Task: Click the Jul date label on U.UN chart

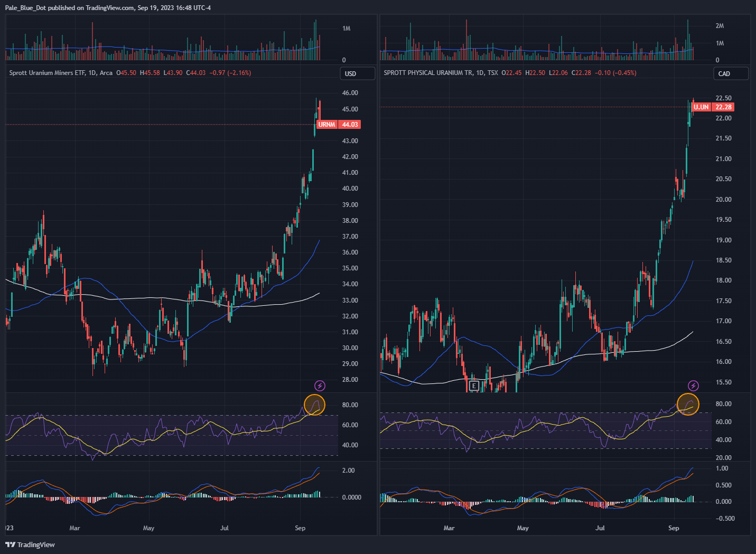Action: [600, 528]
